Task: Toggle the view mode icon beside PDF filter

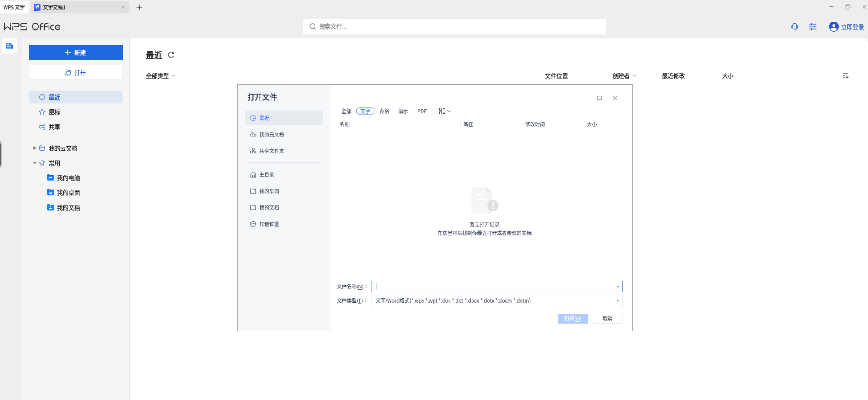Action: pyautogui.click(x=445, y=111)
